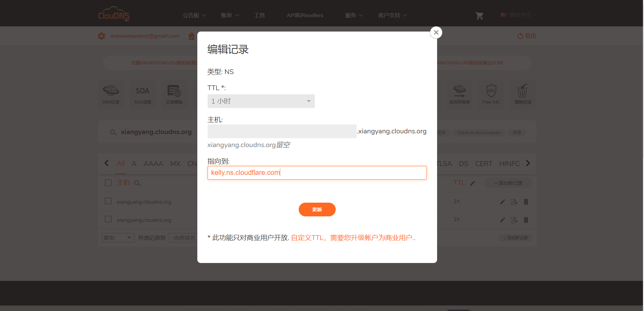Tick the first xiangyang.cloudns.org row checkbox
Screen dimensions: 644x311
click(x=108, y=201)
